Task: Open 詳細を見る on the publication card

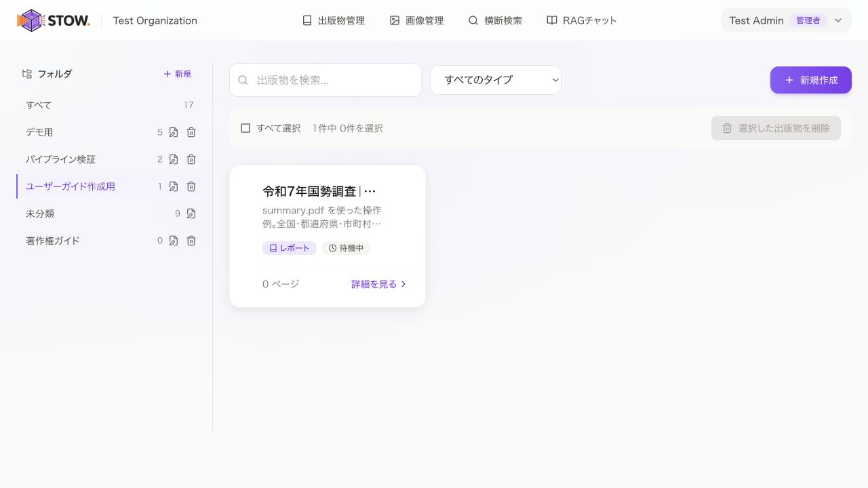Action: (379, 284)
